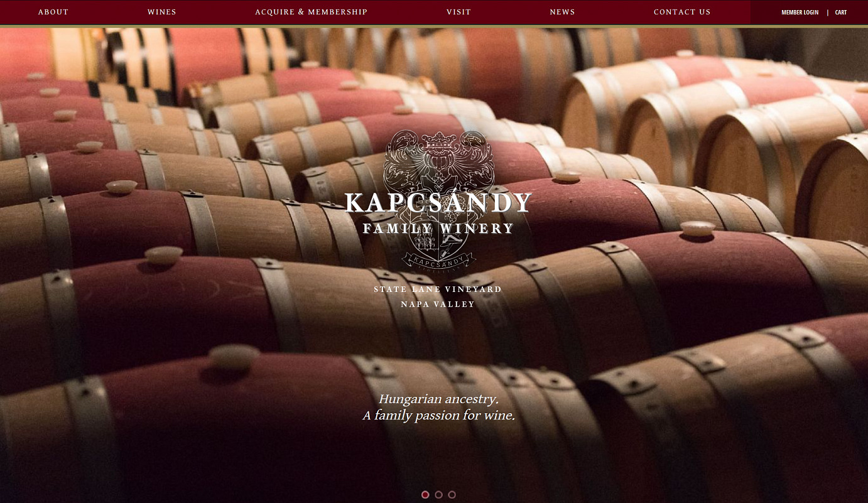Click the white bung on nearest barrel
868x503 pixels.
coord(234,356)
